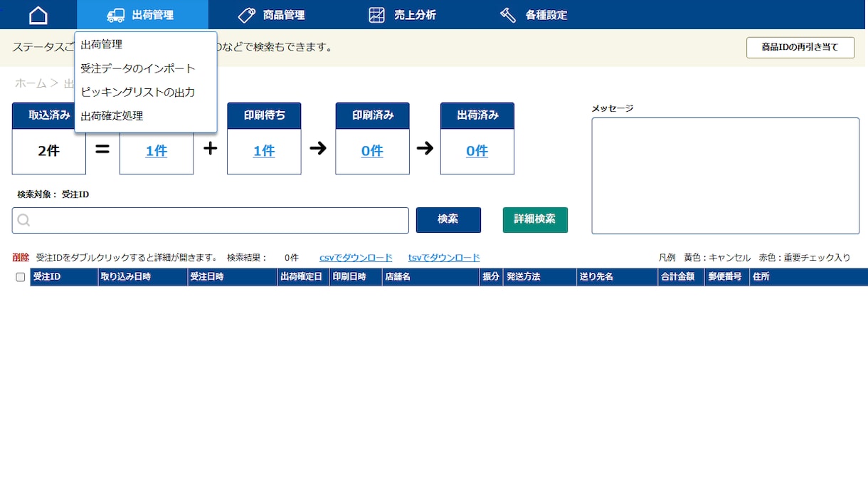
Task: Open the 出荷管理 navigation label
Action: click(x=153, y=15)
